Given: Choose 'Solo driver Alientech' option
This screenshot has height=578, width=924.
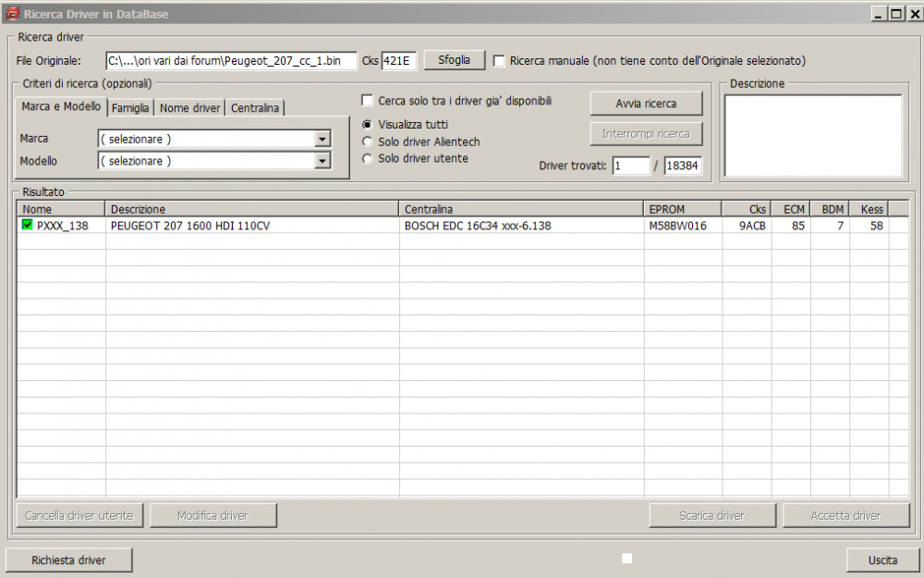Looking at the screenshot, I should coord(368,141).
